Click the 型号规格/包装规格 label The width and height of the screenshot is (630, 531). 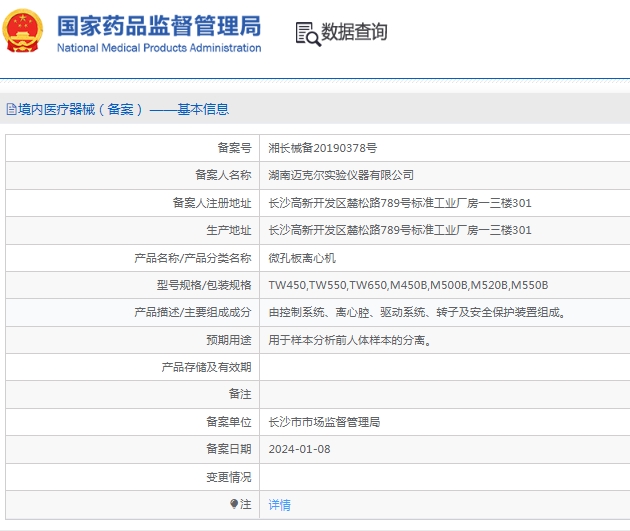click(204, 285)
